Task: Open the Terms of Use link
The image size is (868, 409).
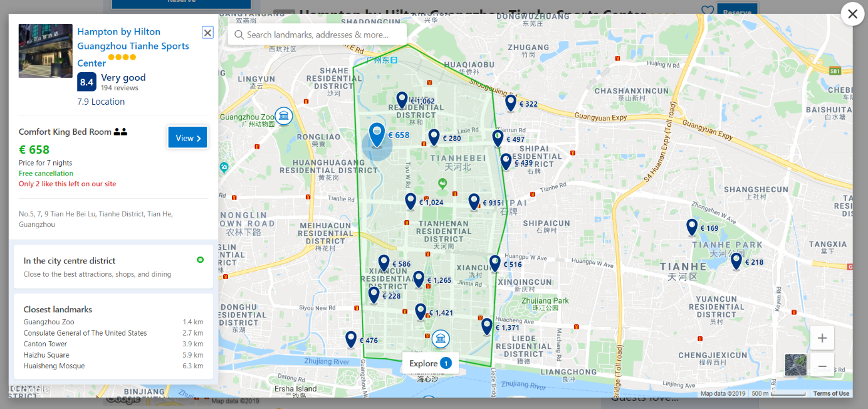Action: [831, 393]
